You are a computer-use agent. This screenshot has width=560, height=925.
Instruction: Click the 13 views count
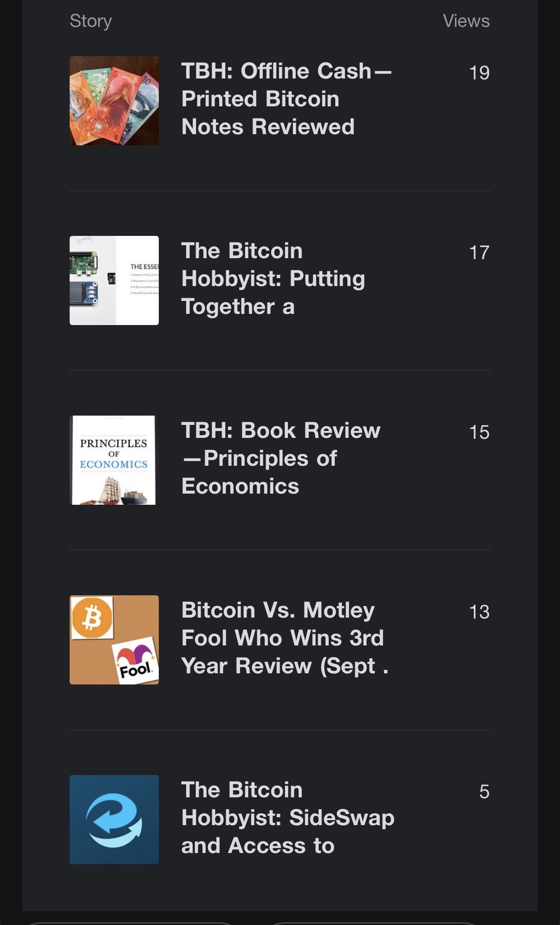479,612
